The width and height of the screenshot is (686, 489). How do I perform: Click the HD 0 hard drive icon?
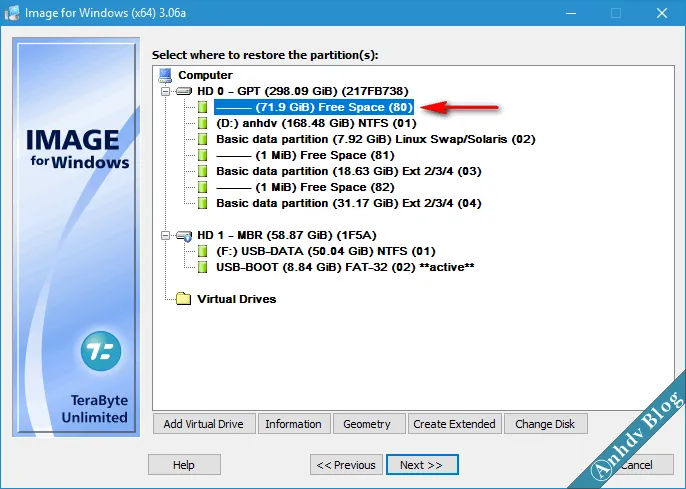click(184, 91)
